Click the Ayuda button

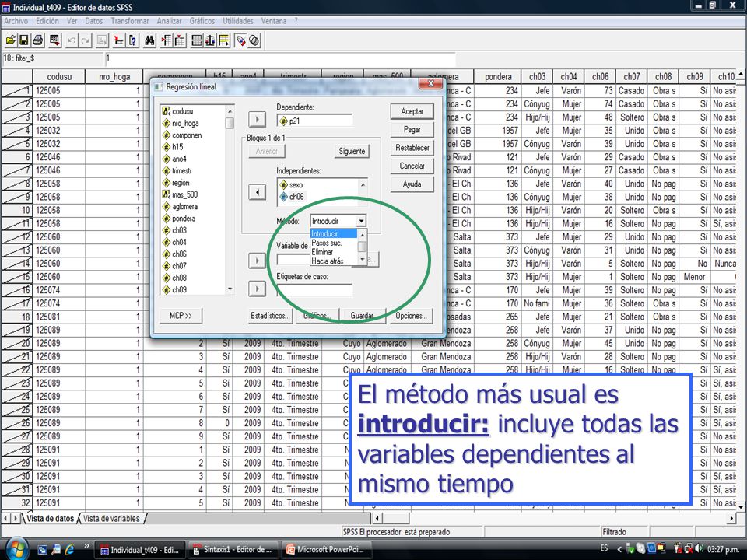pos(412,184)
